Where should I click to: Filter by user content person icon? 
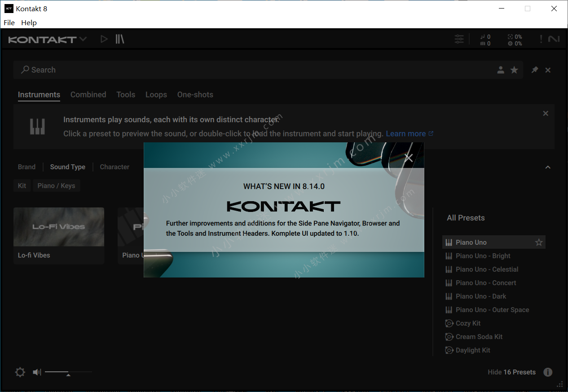(x=501, y=70)
